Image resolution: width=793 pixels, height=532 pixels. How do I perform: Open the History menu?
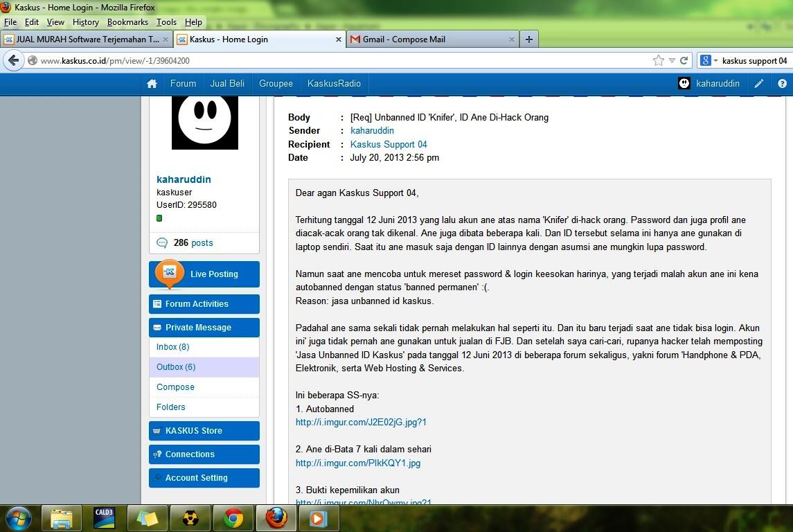click(x=85, y=22)
